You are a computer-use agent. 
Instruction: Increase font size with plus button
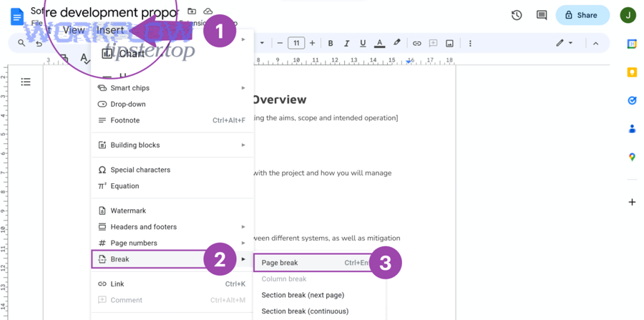[x=312, y=43]
